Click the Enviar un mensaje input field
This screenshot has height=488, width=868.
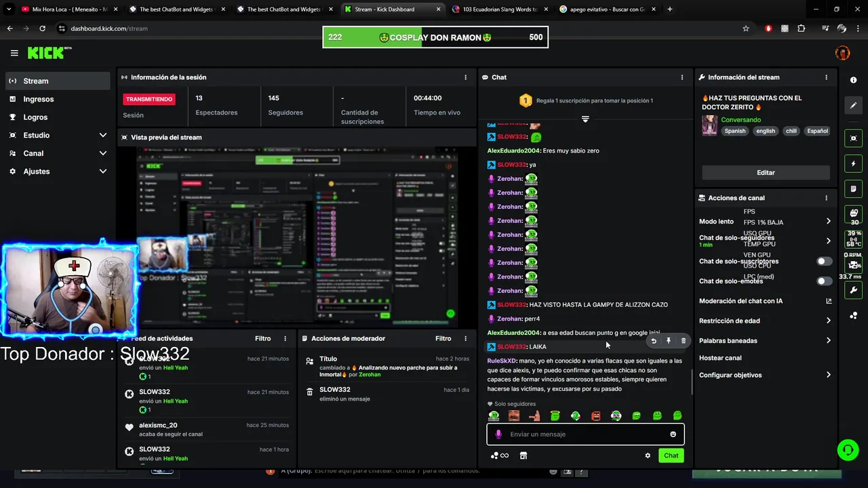[585, 434]
